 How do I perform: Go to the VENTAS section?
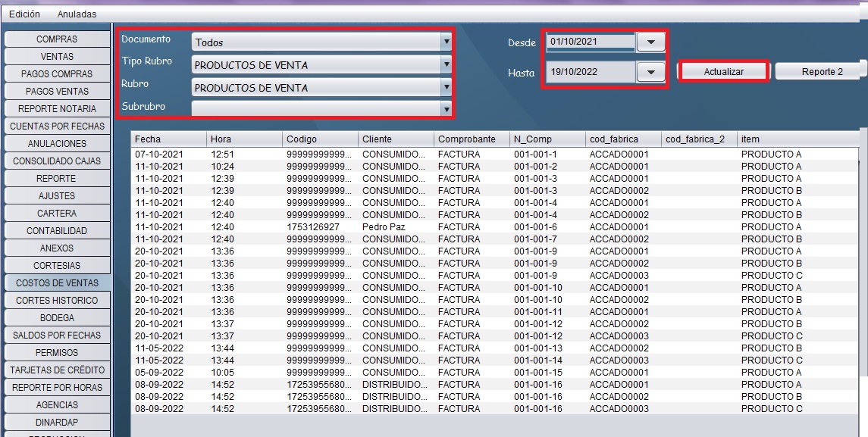[57, 56]
